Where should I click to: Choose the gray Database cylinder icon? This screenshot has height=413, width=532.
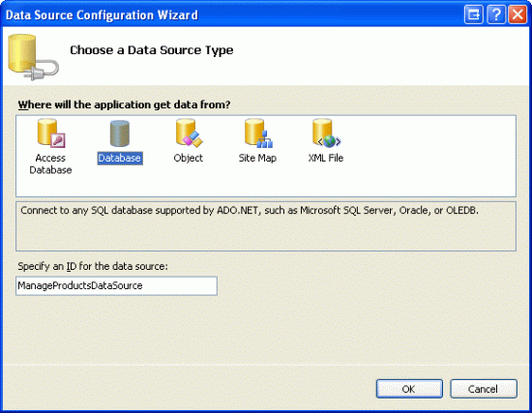click(120, 133)
